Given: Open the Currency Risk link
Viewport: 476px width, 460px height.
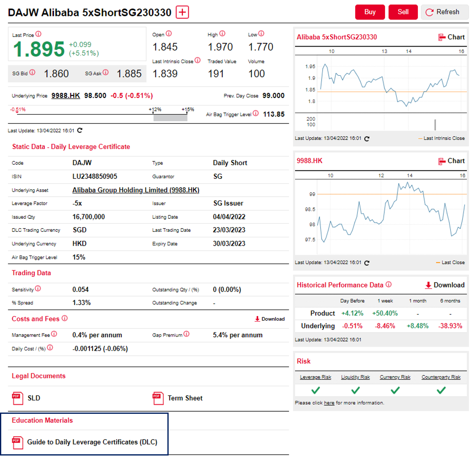Looking at the screenshot, I should click(x=395, y=377).
